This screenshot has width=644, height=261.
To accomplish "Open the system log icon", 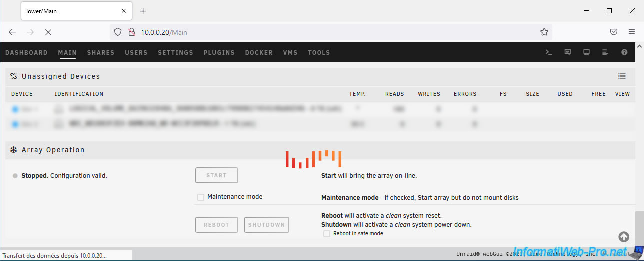I will coord(605,52).
